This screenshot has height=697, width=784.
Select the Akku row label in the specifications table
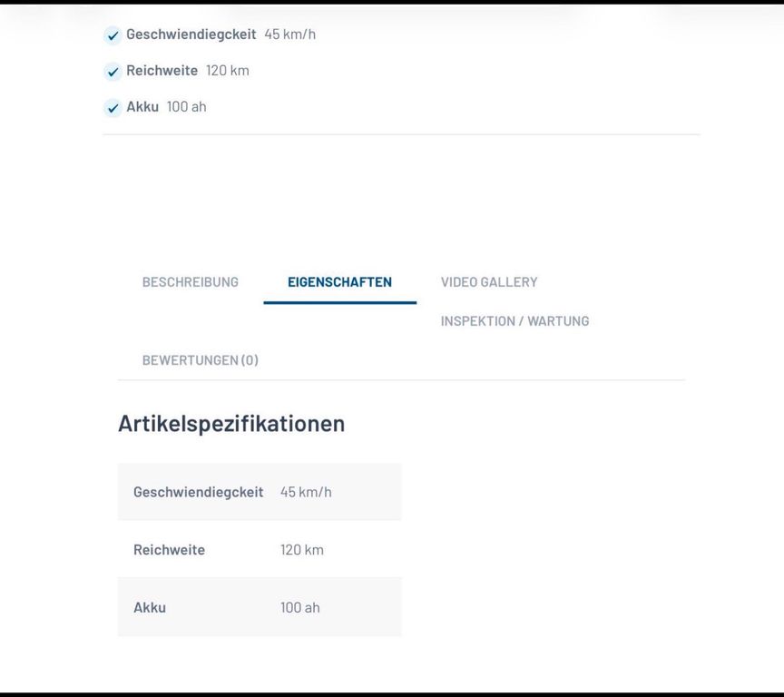point(150,608)
